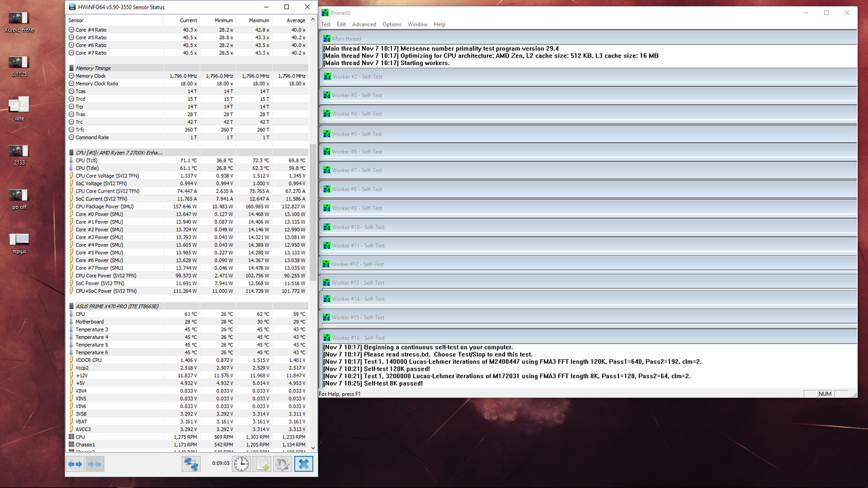Select the Worker #14 - Self-Test title bar

587,299
